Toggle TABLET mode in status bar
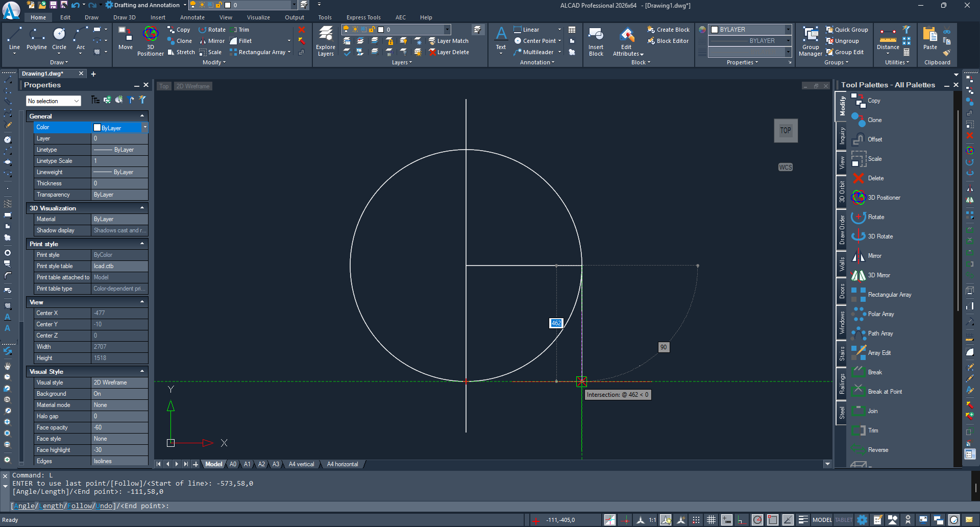The height and width of the screenshot is (527, 980). pyautogui.click(x=843, y=520)
